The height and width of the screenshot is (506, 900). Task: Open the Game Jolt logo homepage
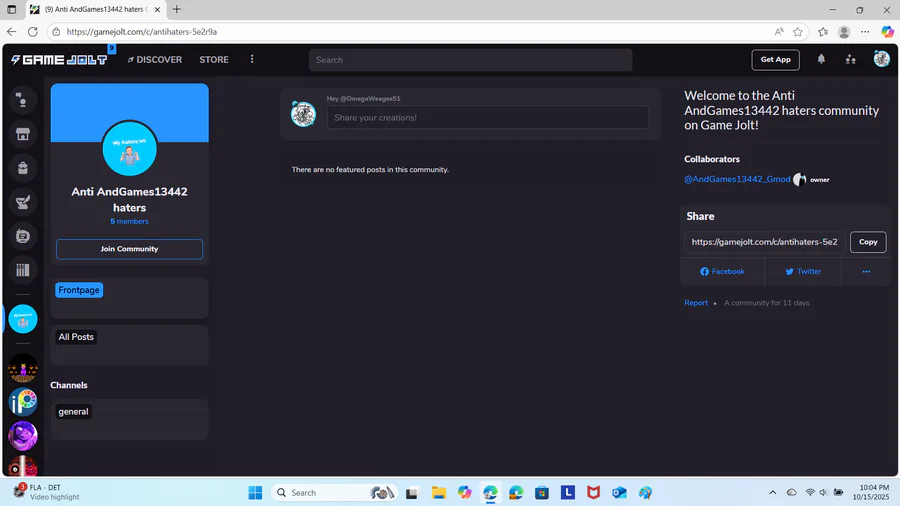click(x=59, y=60)
